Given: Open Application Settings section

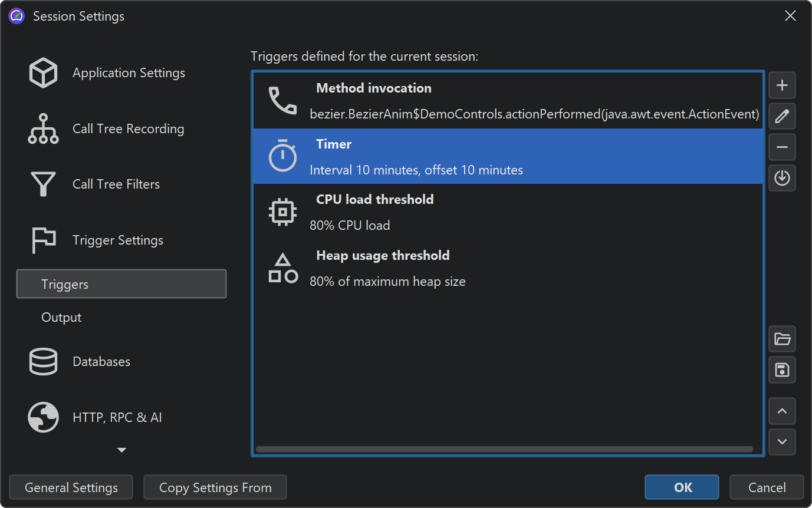Looking at the screenshot, I should (x=129, y=73).
